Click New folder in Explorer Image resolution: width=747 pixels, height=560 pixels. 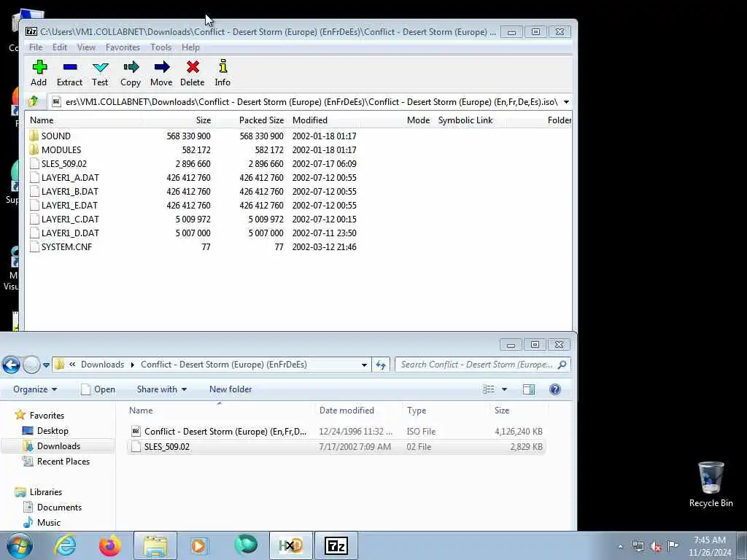pyautogui.click(x=231, y=389)
